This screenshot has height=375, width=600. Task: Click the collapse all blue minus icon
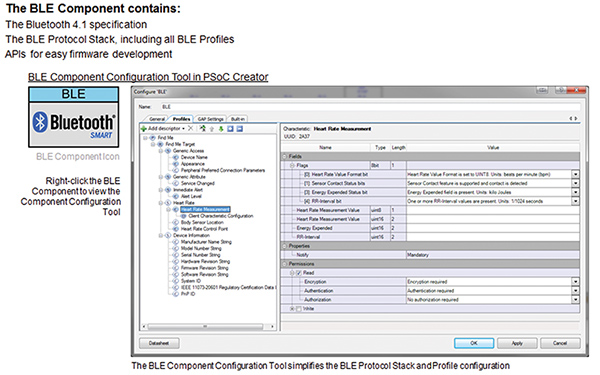(x=240, y=129)
